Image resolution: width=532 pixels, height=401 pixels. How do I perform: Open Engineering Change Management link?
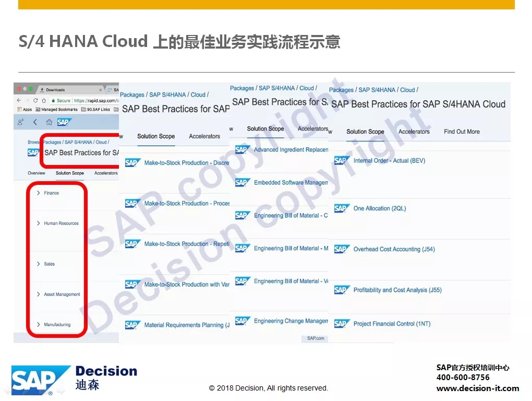click(x=291, y=321)
